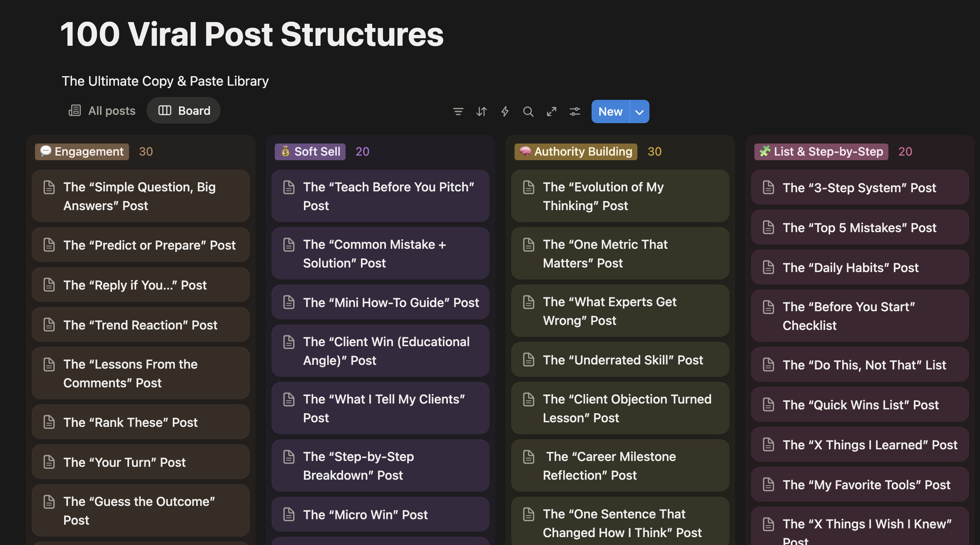Open "Top 5 Mistakes" Post card
Image resolution: width=980 pixels, height=545 pixels.
(859, 228)
